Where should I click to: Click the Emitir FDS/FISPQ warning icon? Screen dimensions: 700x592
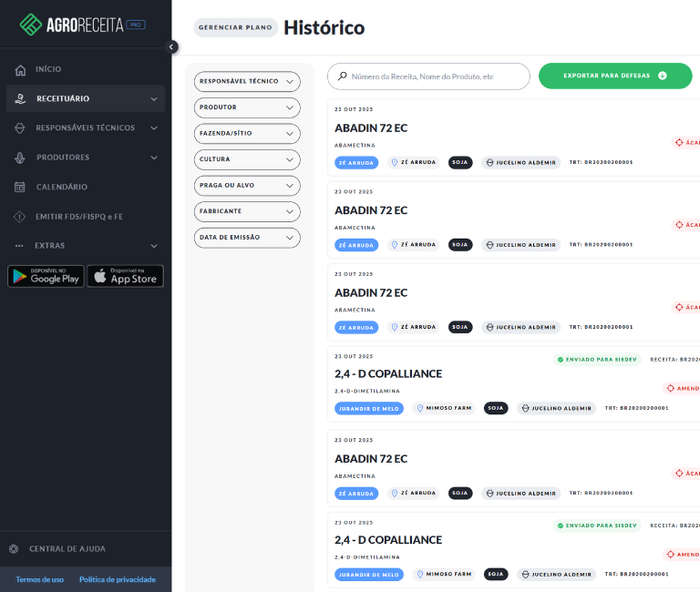tap(19, 217)
